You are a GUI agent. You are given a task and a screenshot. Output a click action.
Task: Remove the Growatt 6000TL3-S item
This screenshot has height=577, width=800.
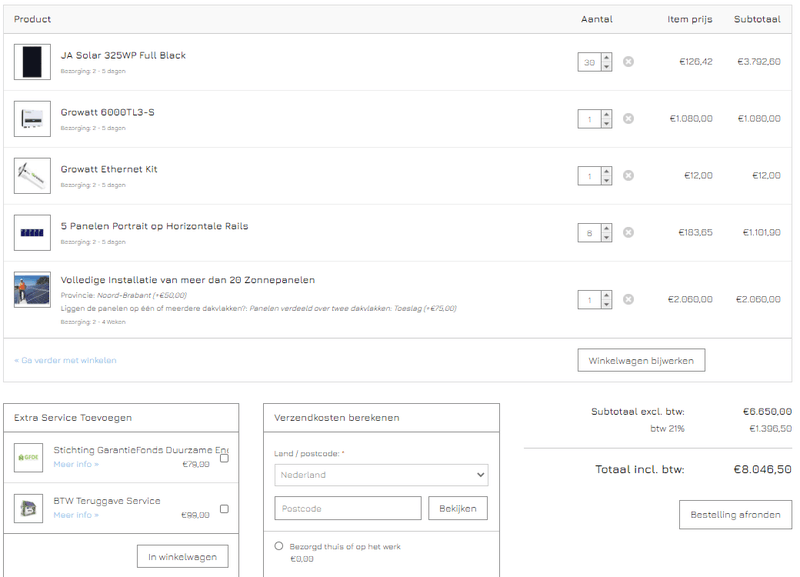point(627,118)
